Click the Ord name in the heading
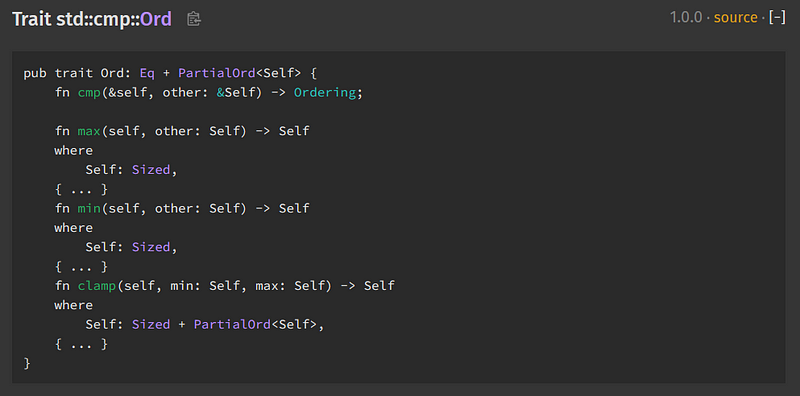Screen dimensions: 800x396 156,19
